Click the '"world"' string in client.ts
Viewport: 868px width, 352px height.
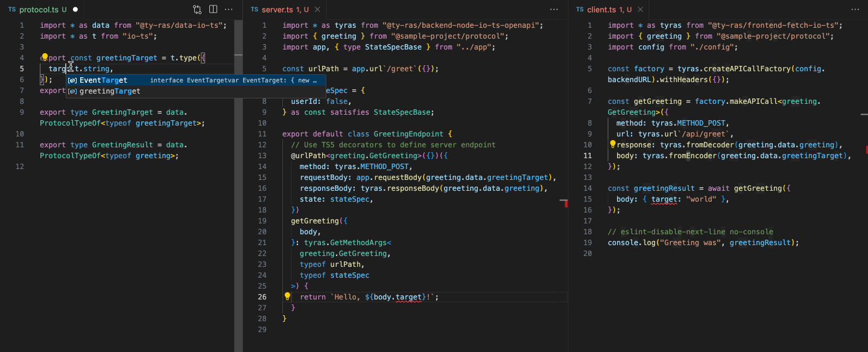[x=701, y=199]
